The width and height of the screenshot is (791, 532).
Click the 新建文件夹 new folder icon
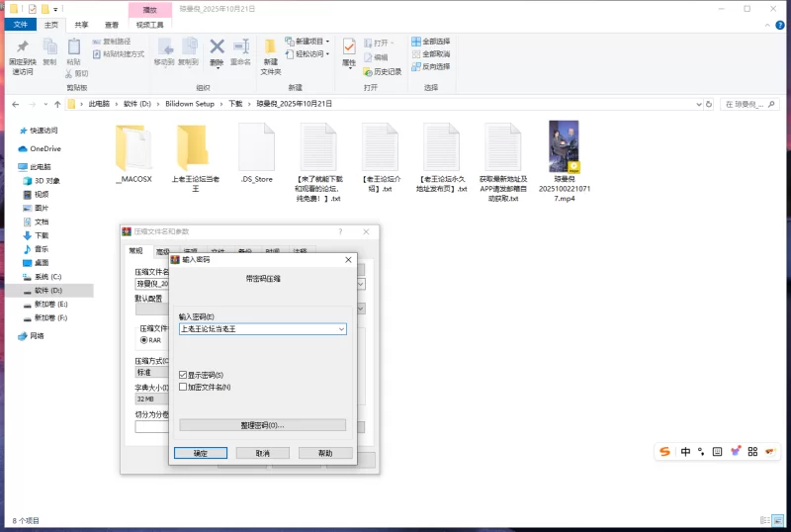(270, 47)
